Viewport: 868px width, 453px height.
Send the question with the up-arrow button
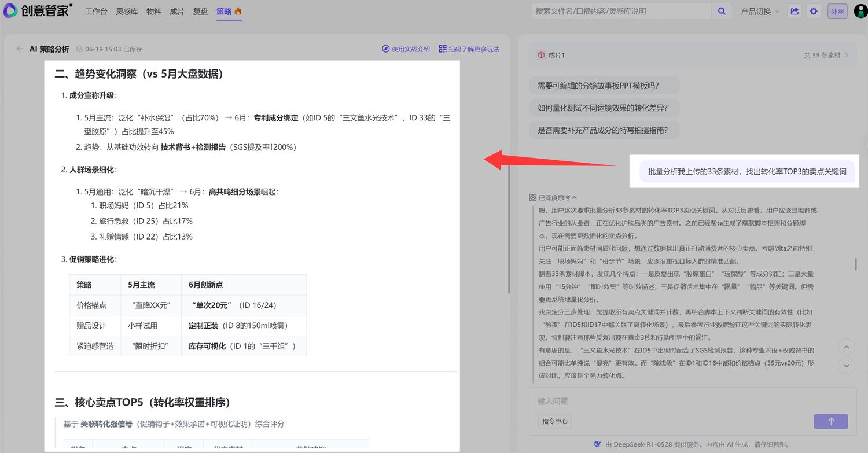[831, 422]
